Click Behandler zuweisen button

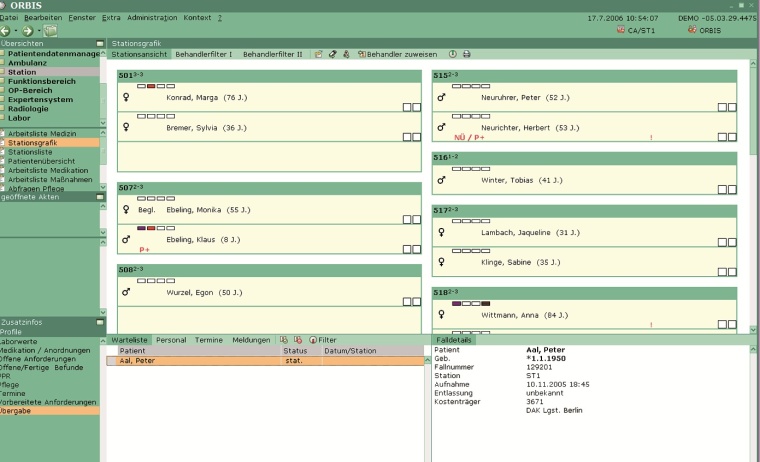click(x=397, y=53)
